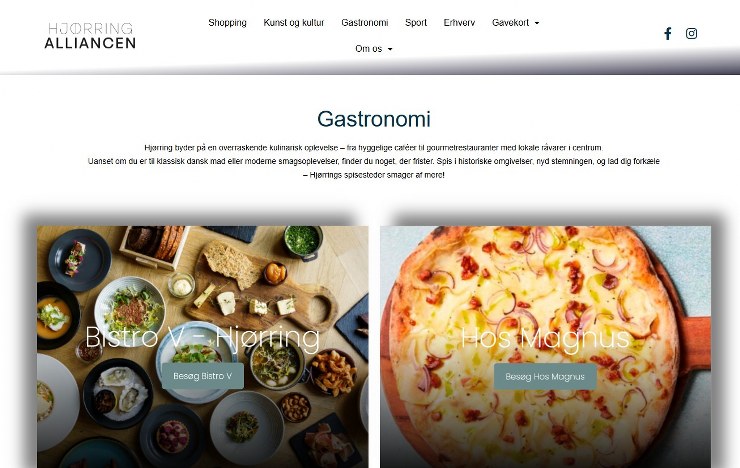Expand the Om os dropdown arrow
Viewport: 740px width, 468px height.
point(390,49)
